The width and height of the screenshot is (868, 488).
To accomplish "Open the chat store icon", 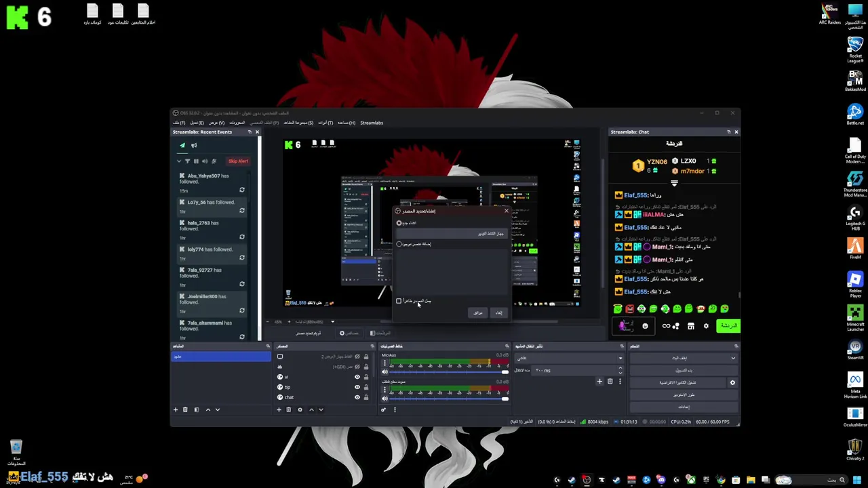I will pyautogui.click(x=691, y=326).
